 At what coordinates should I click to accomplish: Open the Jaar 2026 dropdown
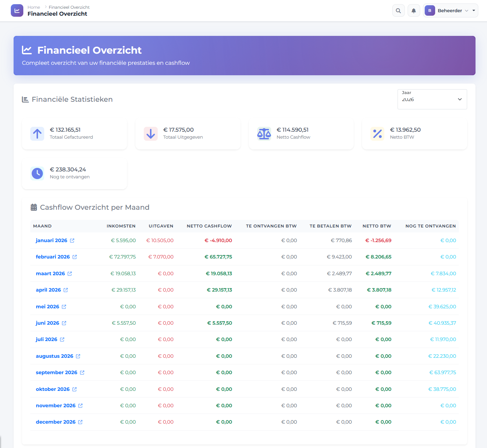[x=432, y=99]
